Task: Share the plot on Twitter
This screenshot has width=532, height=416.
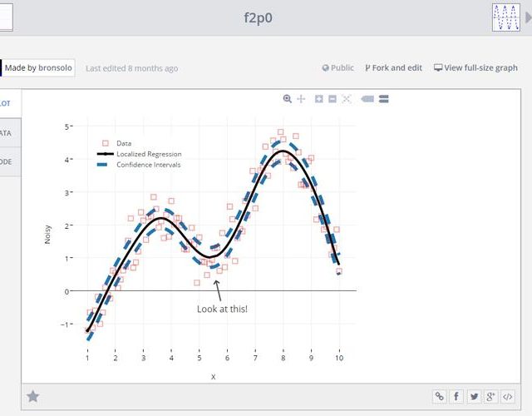Action: [x=474, y=396]
